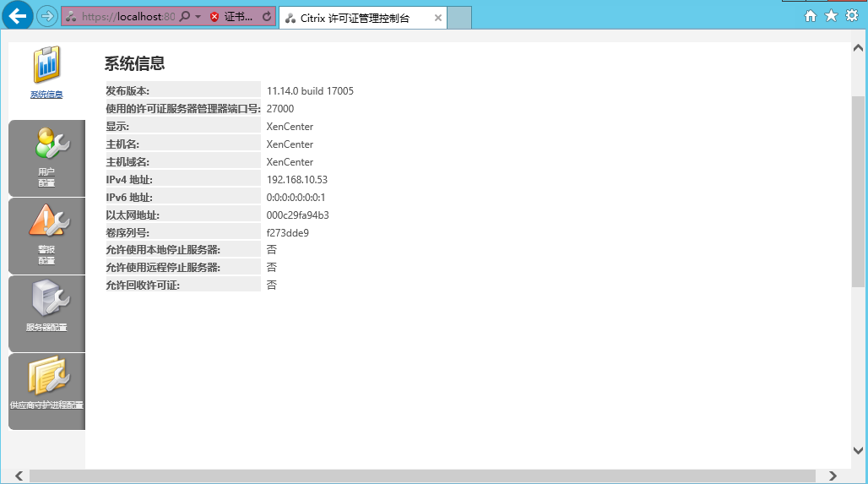
Task: Open browser Tools gear icon
Action: pyautogui.click(x=852, y=15)
